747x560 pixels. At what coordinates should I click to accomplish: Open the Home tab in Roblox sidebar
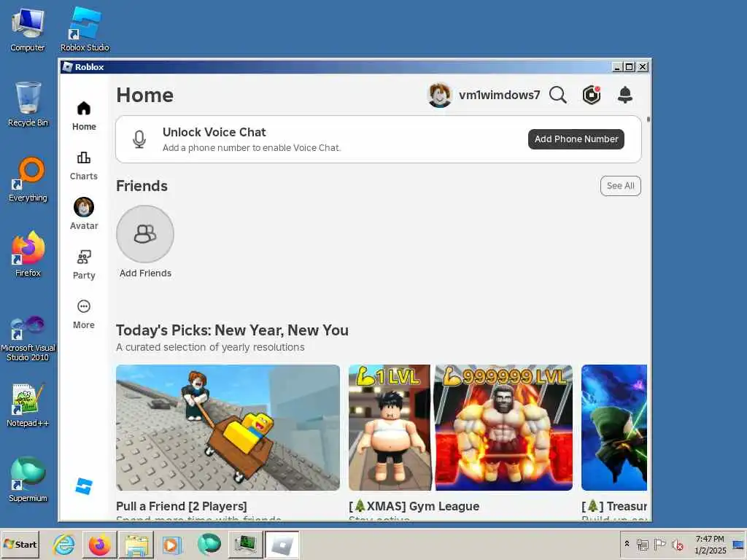84,116
